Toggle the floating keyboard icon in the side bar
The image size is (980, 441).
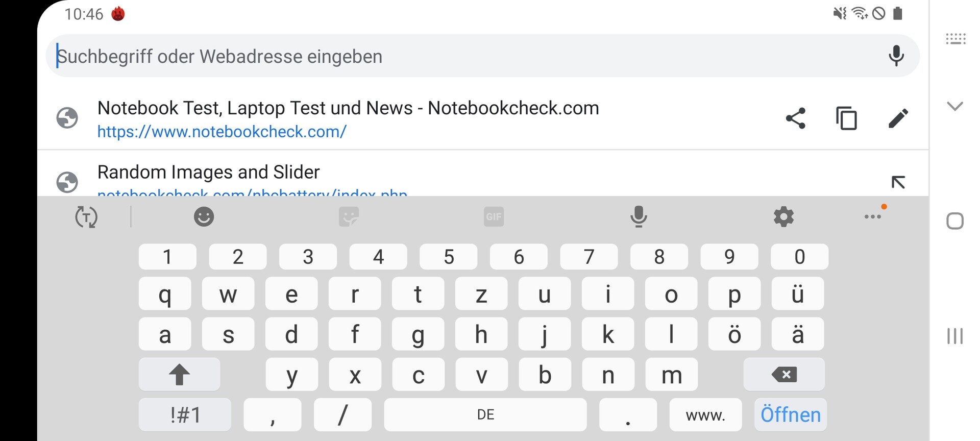(955, 39)
